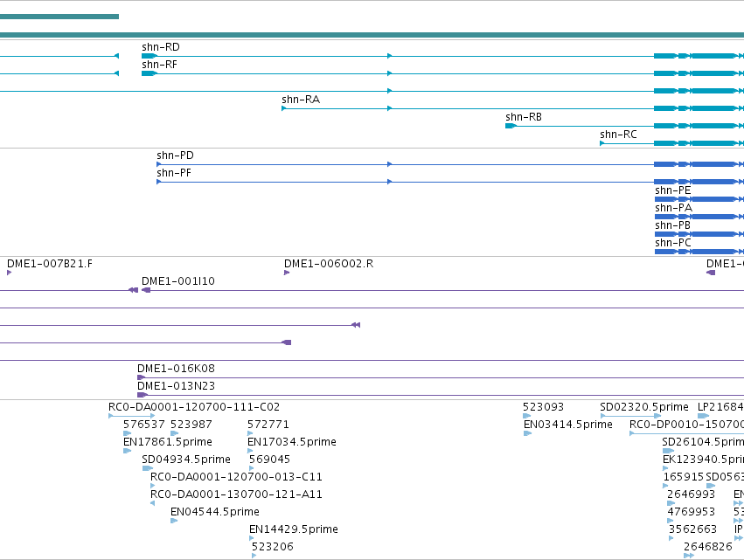Image resolution: width=744 pixels, height=560 pixels.
Task: Select the RC0-DA0001-130700-121-A11 label
Action: pyautogui.click(x=236, y=494)
